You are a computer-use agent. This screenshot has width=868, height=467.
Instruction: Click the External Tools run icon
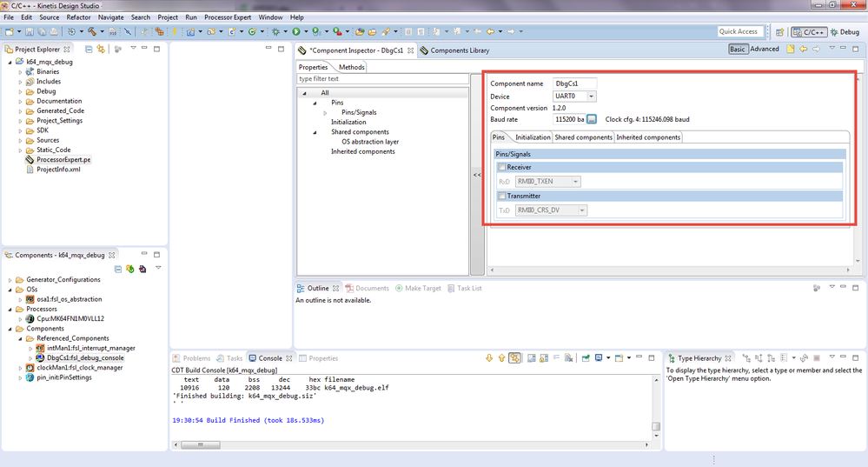337,31
